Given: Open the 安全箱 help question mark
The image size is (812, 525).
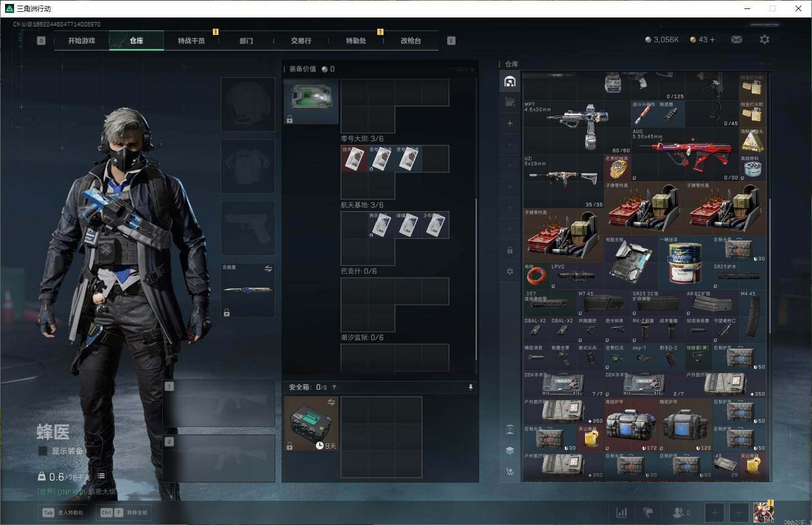Looking at the screenshot, I should [x=334, y=387].
